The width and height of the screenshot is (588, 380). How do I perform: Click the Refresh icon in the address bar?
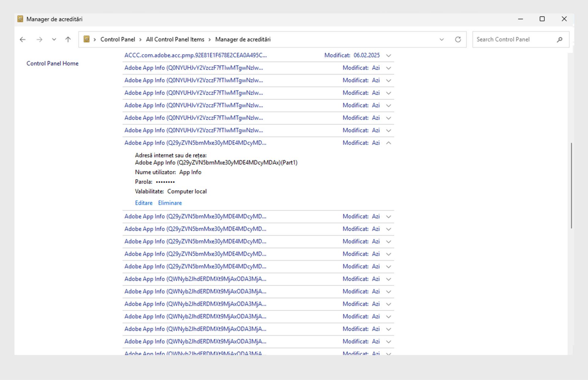coord(458,40)
